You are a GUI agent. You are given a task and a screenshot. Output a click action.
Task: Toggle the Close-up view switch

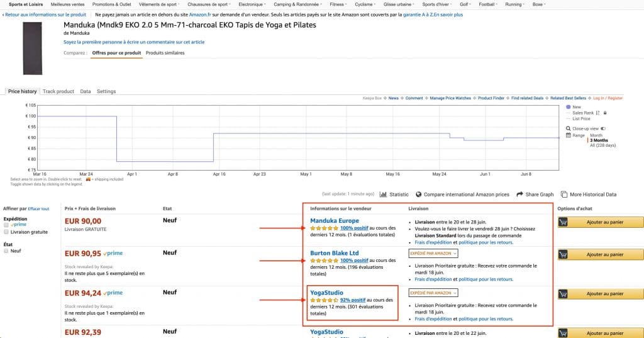[x=603, y=128]
